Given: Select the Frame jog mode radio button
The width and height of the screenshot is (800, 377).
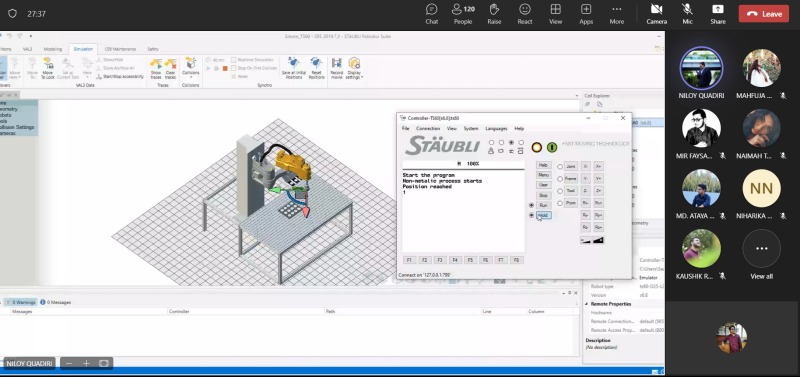Looking at the screenshot, I should point(560,179).
